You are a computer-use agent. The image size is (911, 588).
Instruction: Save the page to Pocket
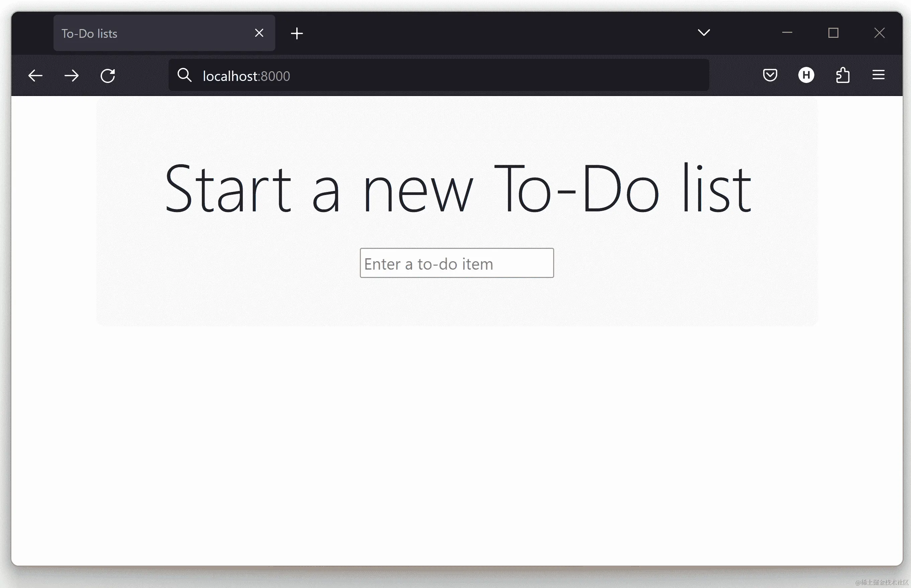(x=770, y=75)
